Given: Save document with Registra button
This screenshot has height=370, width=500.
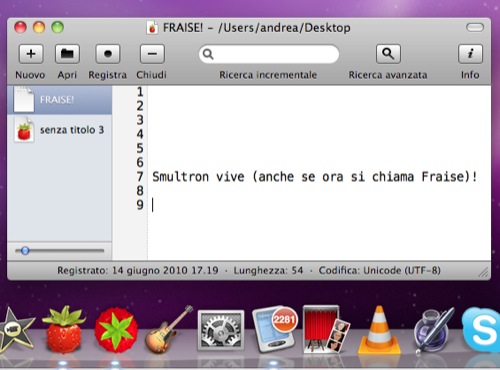Looking at the screenshot, I should pos(108,54).
